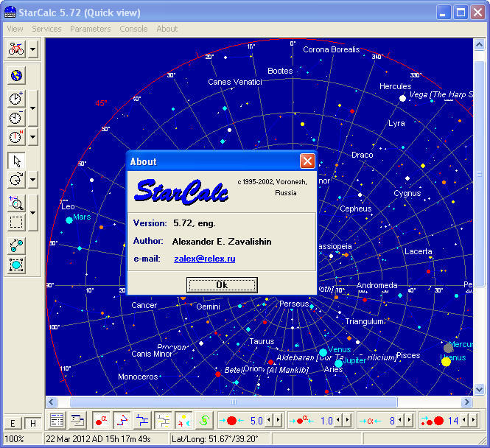This screenshot has width=490, height=448.
Task: Toggle the green spiral icon in bottom toolbar
Action: click(204, 421)
